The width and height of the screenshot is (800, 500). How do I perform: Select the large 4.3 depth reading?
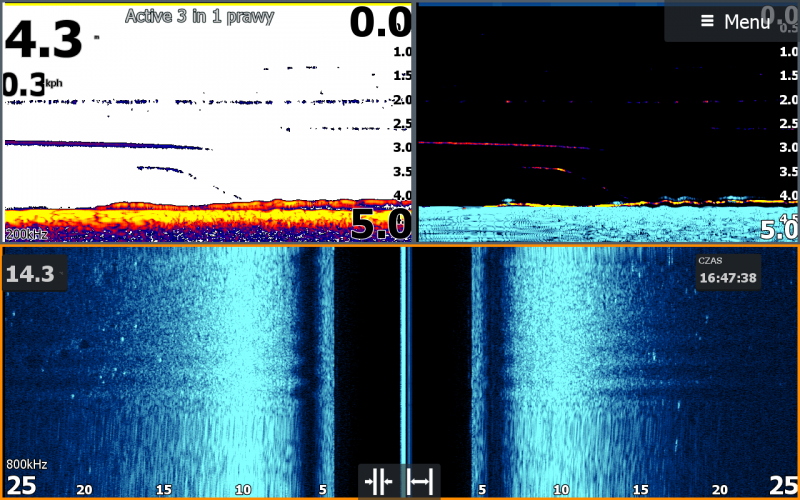pos(44,42)
